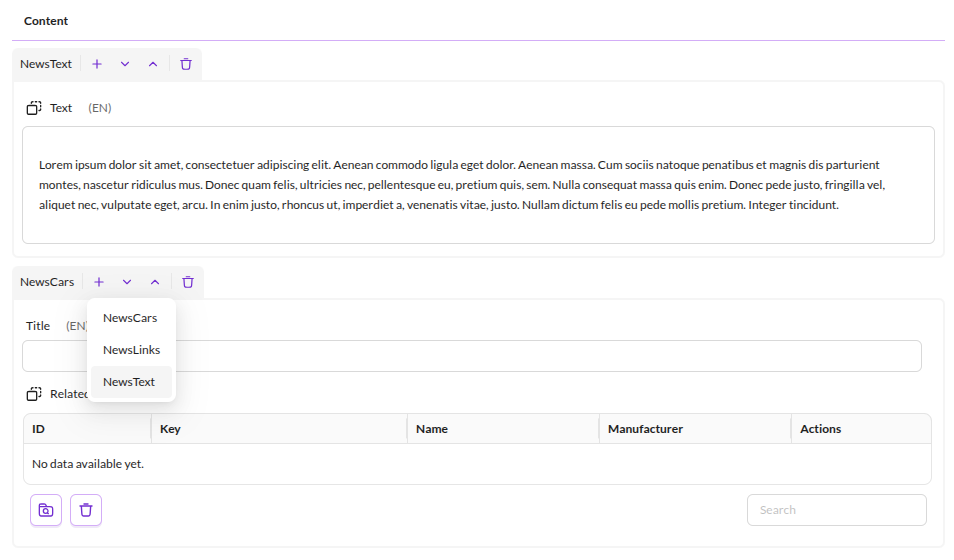Open the Content tab
The height and width of the screenshot is (560, 954).
[x=46, y=21]
